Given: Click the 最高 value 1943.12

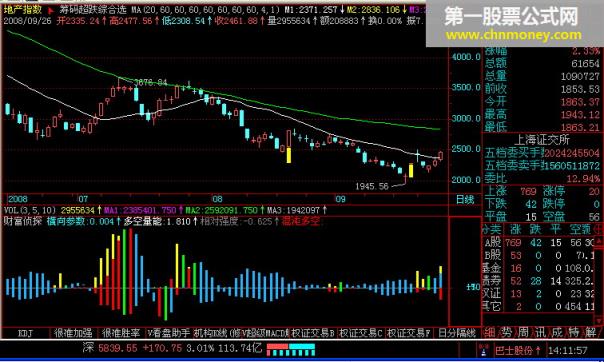Looking at the screenshot, I should [580, 114].
